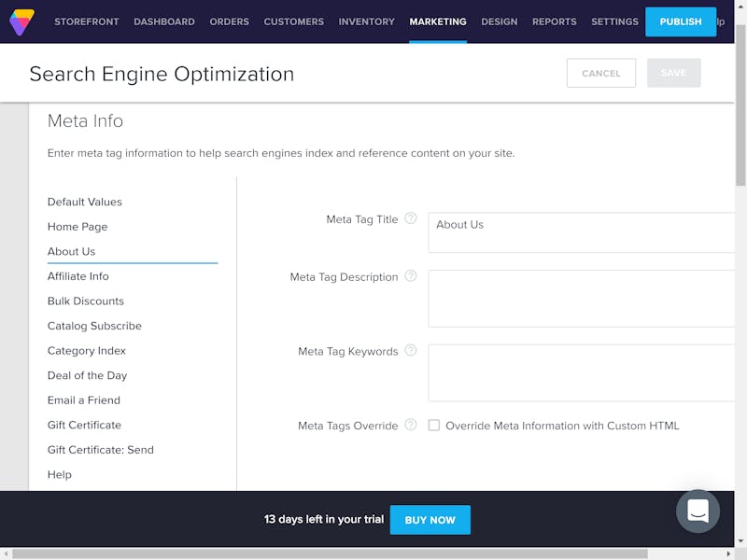Image resolution: width=747 pixels, height=560 pixels.
Task: Go to the Dashboard tab
Action: click(164, 21)
